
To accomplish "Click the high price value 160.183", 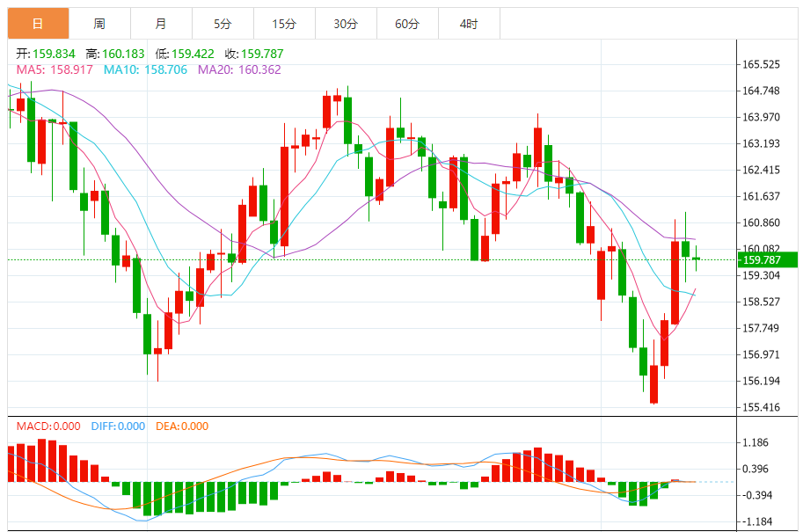I will pos(123,54).
